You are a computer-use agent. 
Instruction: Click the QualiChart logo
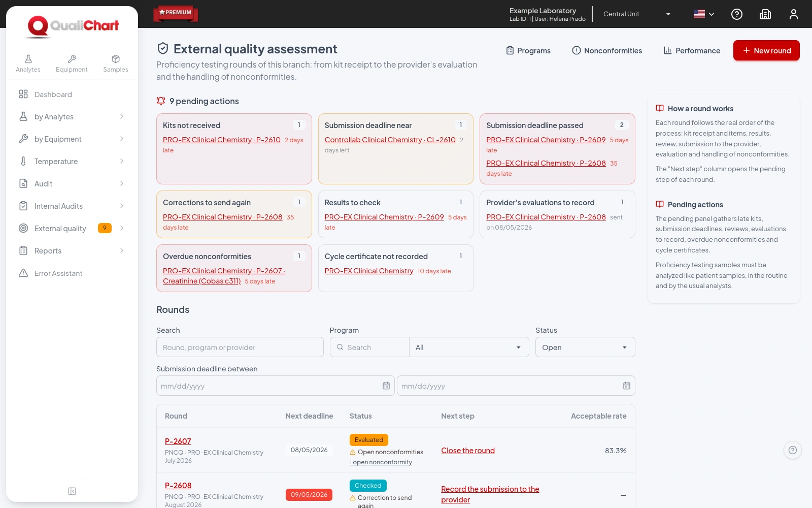coord(72,26)
